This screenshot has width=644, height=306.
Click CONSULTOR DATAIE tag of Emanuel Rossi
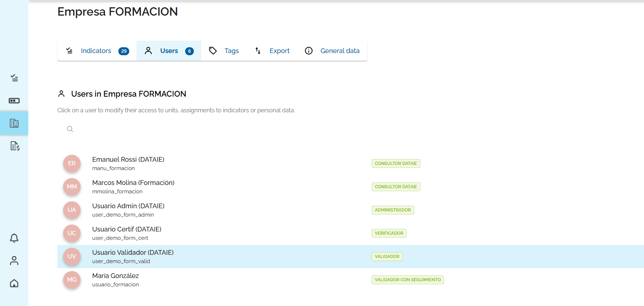click(x=396, y=164)
